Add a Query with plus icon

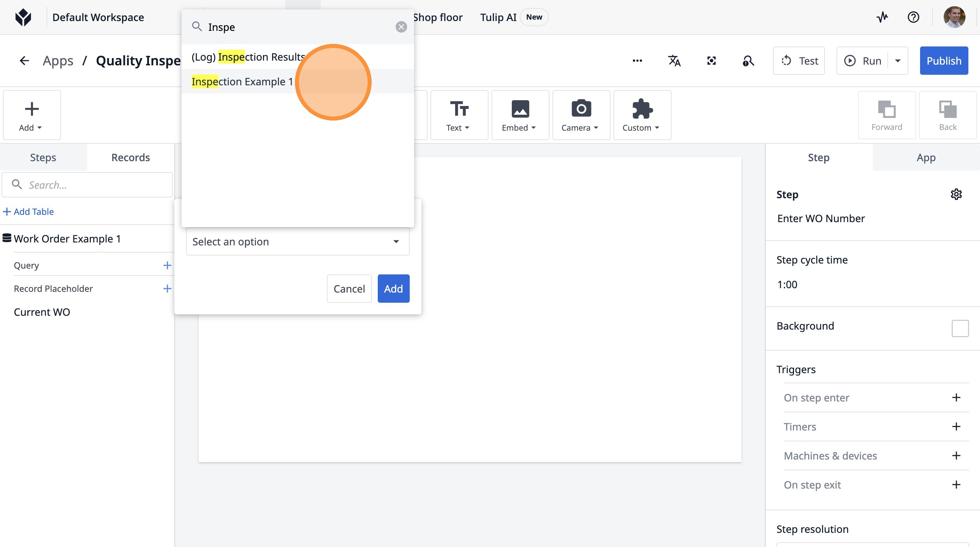click(167, 265)
